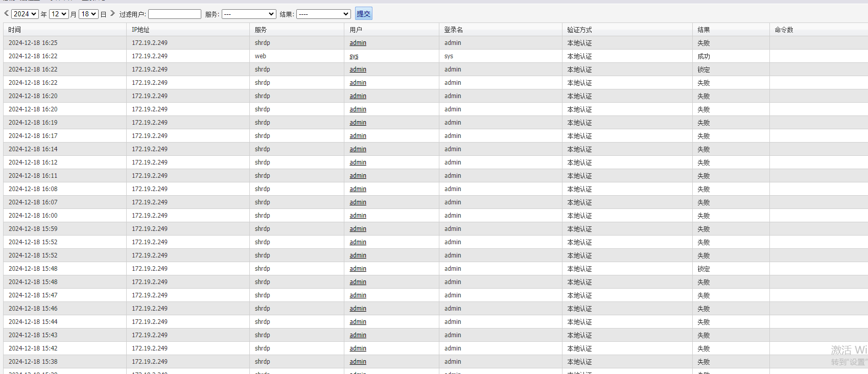This screenshot has width=868, height=374.
Task: Select admin link in the 16:00 row
Action: 358,216
